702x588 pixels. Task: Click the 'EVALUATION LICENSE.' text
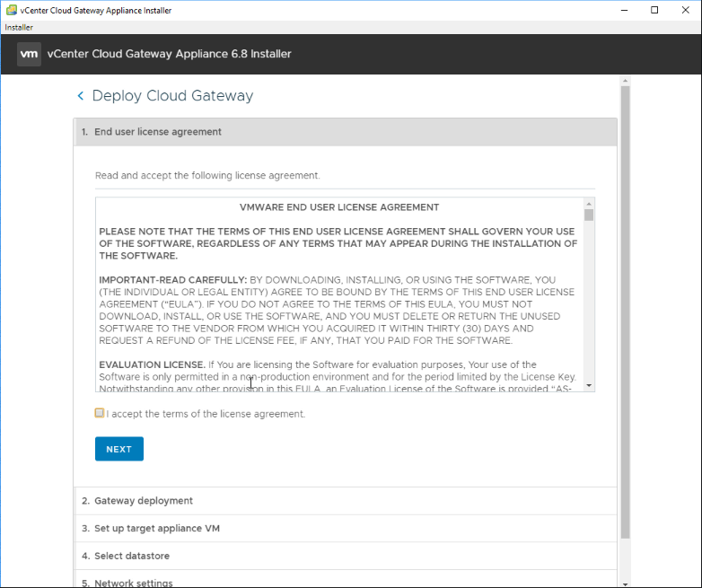click(x=153, y=364)
